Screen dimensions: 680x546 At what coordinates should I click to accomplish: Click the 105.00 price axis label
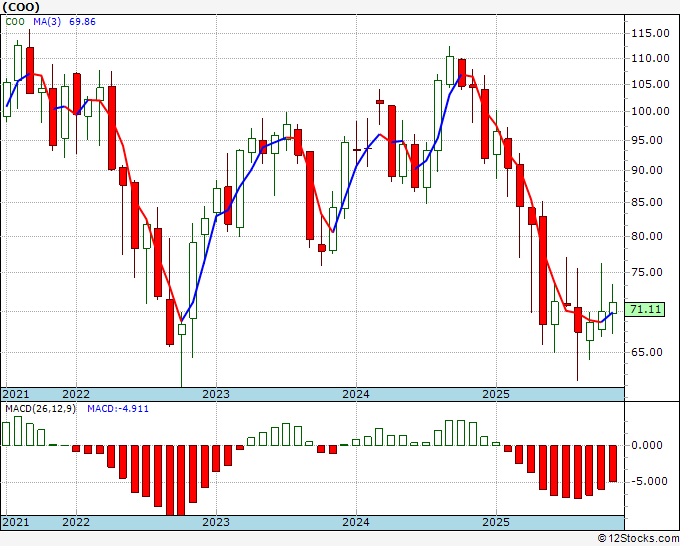650,84
